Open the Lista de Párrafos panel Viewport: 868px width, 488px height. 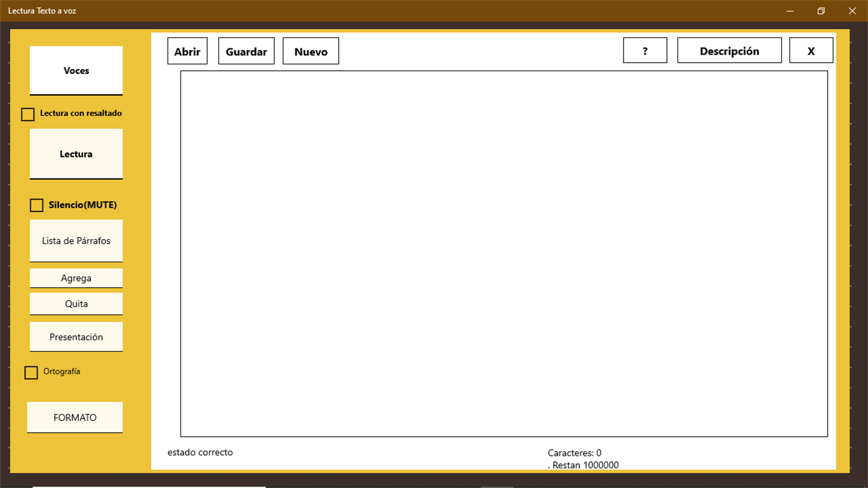(76, 241)
